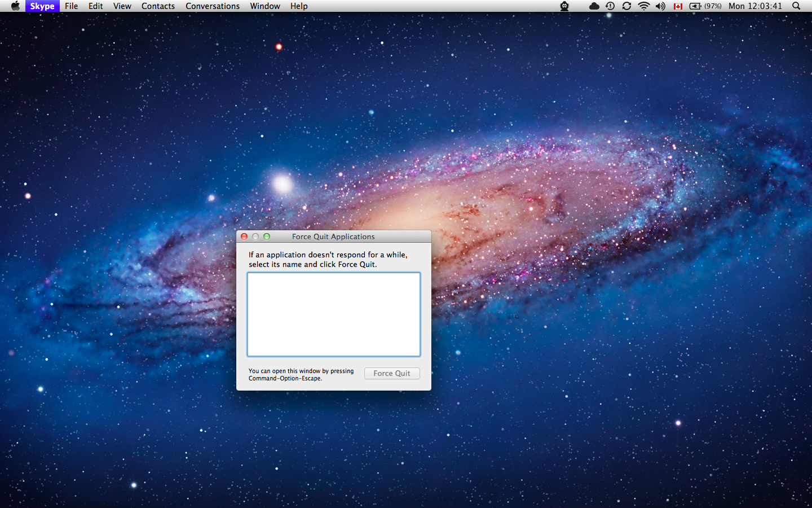Open the File menu
The image size is (812, 508).
click(72, 6)
